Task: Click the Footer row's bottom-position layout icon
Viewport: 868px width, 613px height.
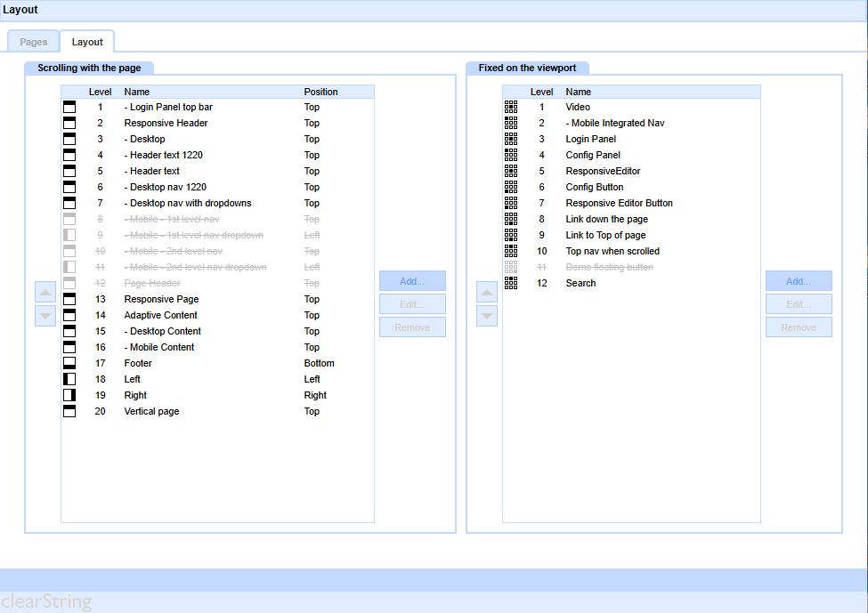Action: tap(69, 363)
